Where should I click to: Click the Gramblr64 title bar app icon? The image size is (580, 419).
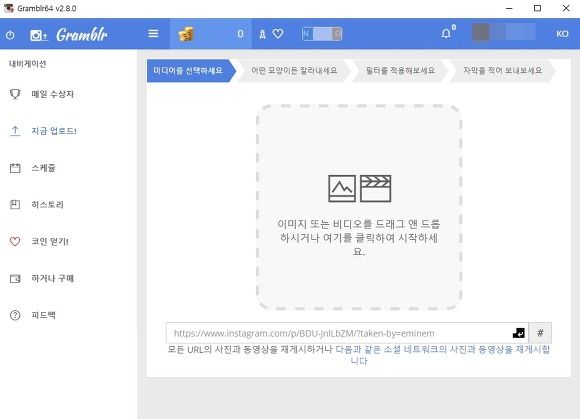9,8
